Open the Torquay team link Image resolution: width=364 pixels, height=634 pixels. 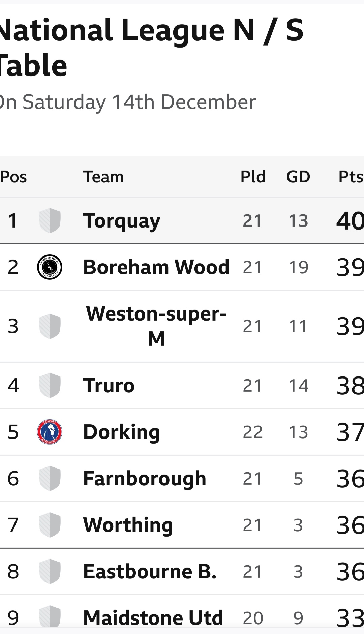[x=122, y=221]
